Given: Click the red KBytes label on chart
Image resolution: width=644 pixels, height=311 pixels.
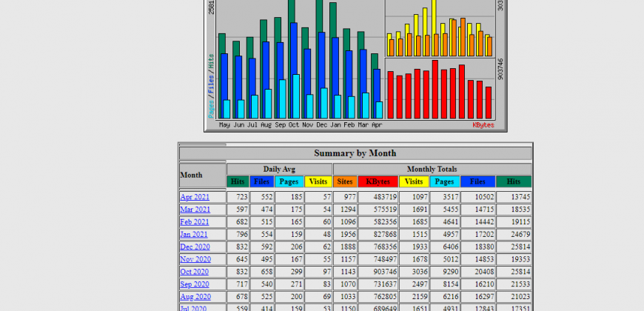Looking at the screenshot, I should coord(483,125).
